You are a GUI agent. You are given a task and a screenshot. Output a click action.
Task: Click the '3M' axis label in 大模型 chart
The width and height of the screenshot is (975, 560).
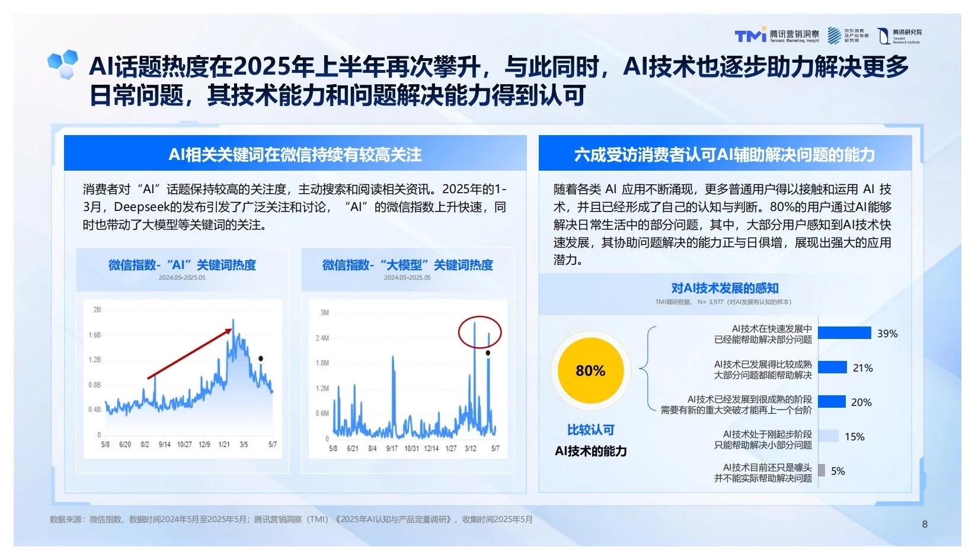coord(324,312)
